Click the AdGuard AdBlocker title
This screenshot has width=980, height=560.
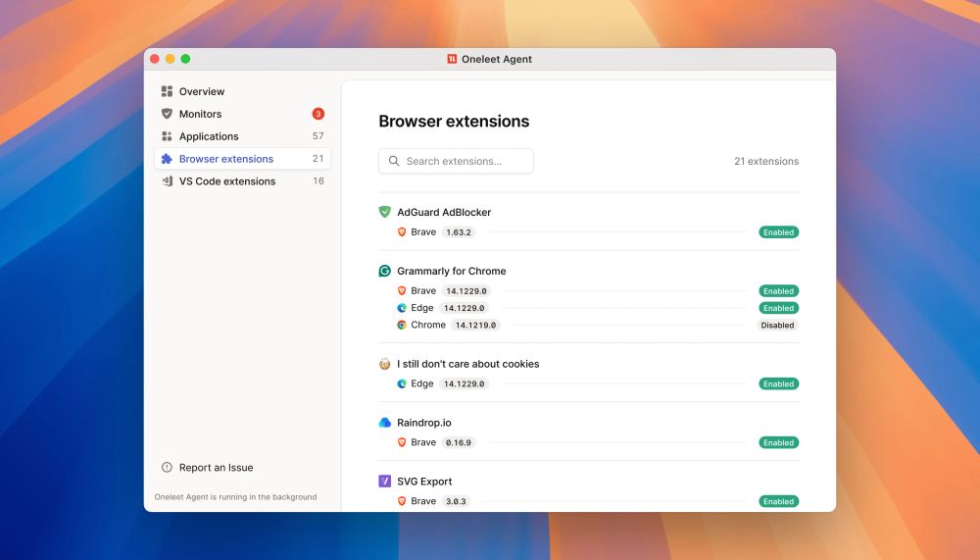pyautogui.click(x=444, y=212)
